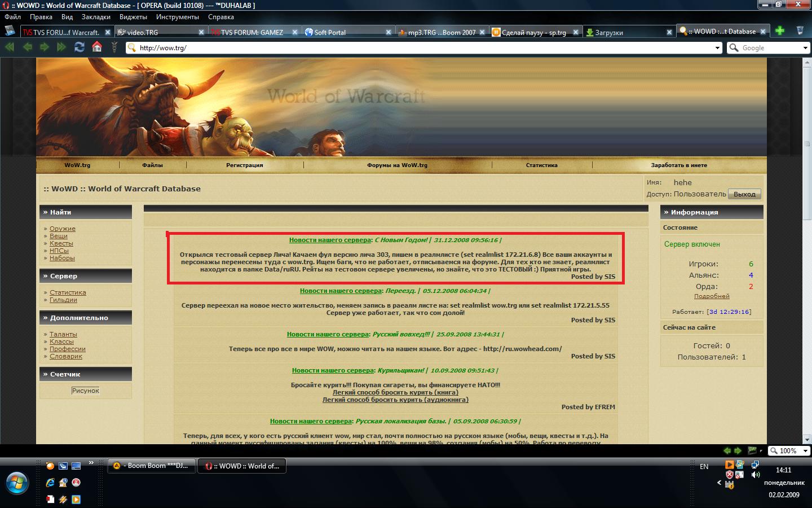Image resolution: width=812 pixels, height=508 pixels.
Task: Go to the browser Home page icon
Action: (97, 47)
